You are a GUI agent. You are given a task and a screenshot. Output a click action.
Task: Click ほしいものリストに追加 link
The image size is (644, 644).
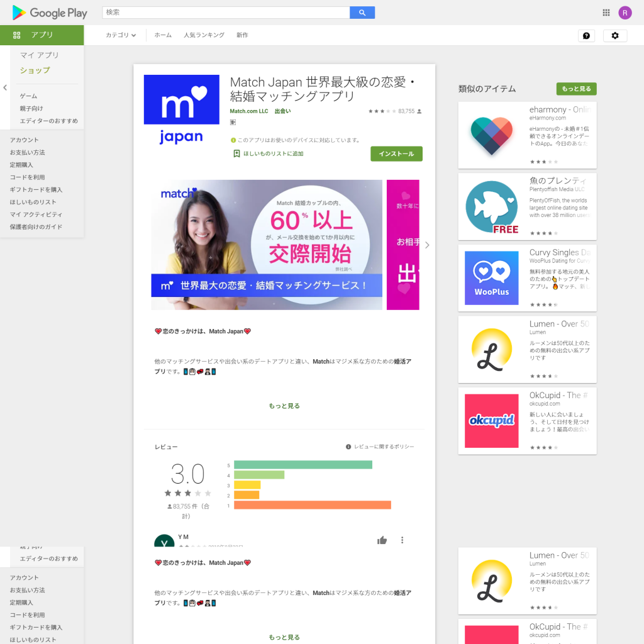point(273,153)
